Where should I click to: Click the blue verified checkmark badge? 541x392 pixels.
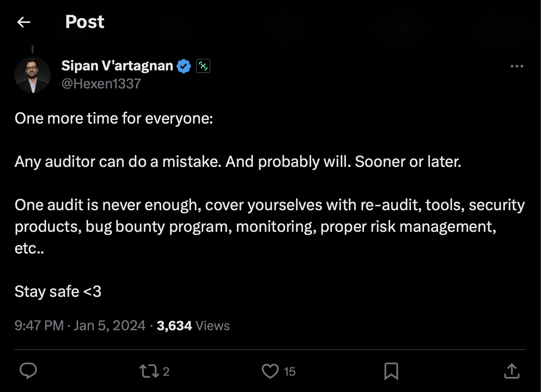183,66
